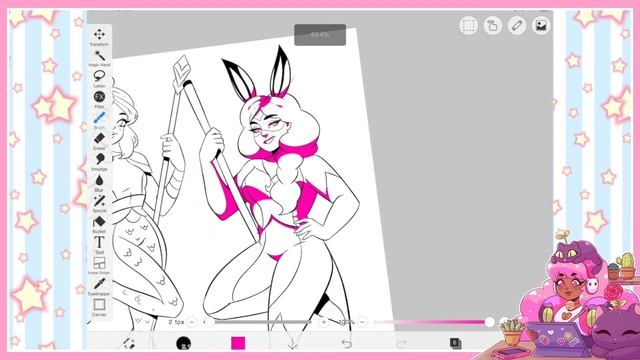Tap the down arrow to hide toolbars
The image size is (640, 360).
(x=292, y=344)
